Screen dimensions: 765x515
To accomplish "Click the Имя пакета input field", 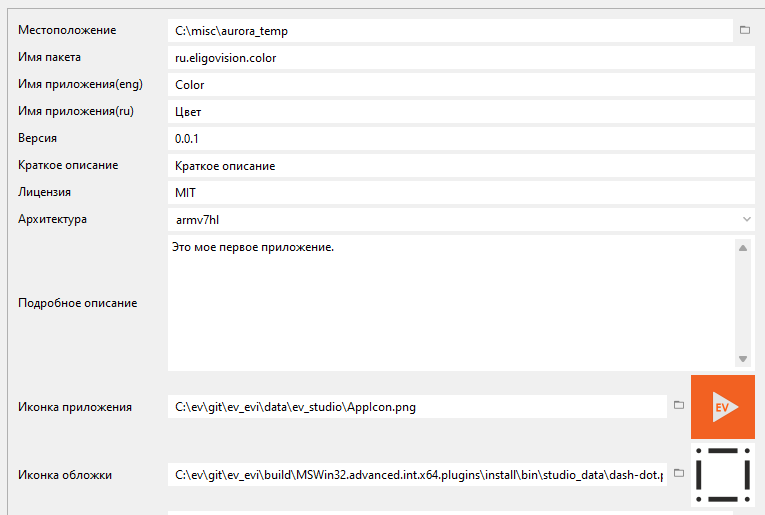I will pyautogui.click(x=460, y=58).
